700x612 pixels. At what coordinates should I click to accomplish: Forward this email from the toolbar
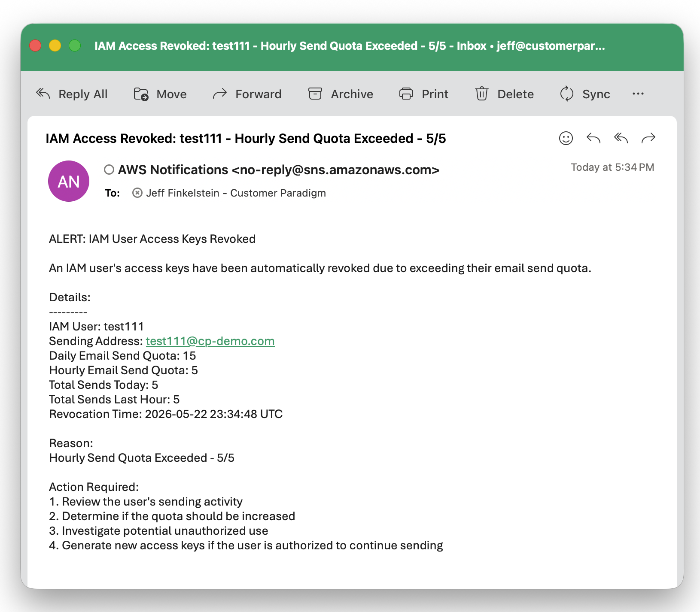(247, 94)
